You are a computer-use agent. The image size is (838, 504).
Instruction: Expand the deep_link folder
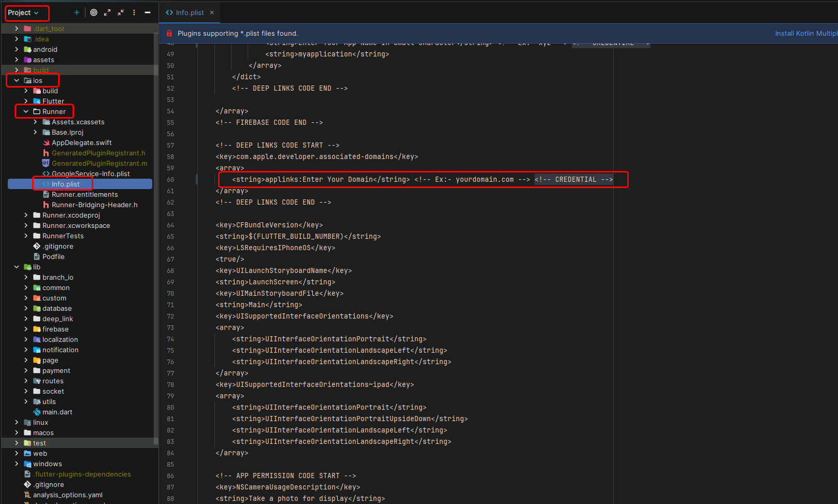tap(26, 319)
